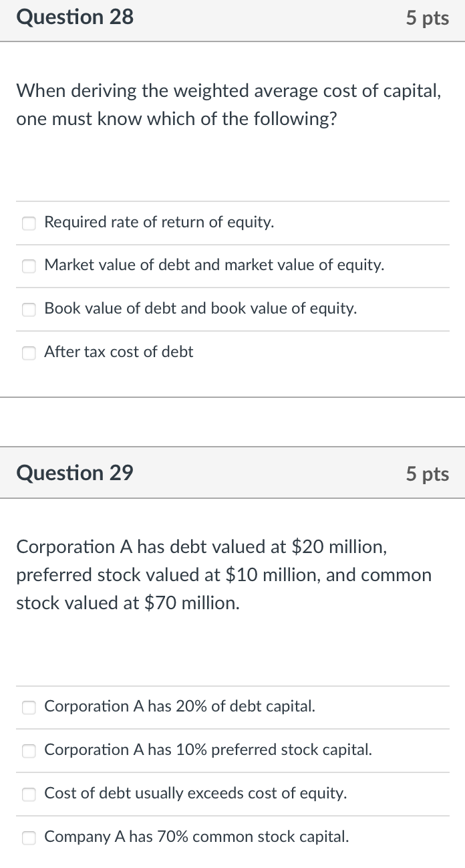Click the 'Question 29' header
Viewport: 465px width, 868px height.
(x=75, y=473)
